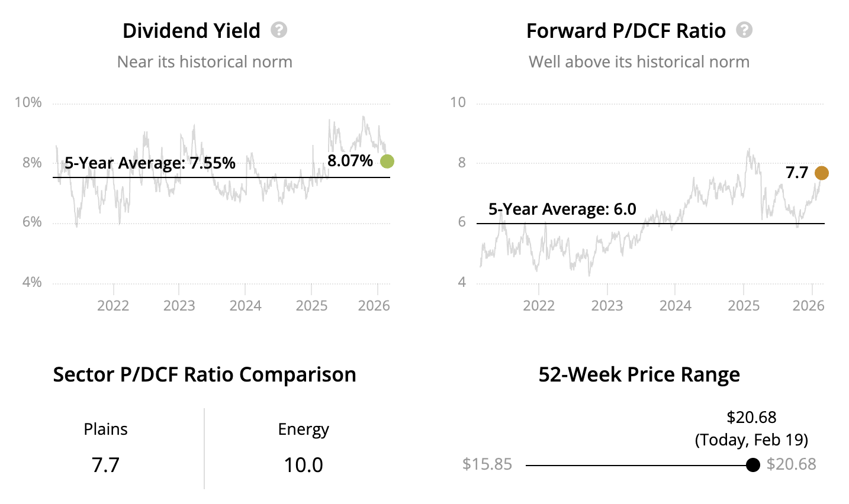Click the 52-Week Price Range heading
Screen dimensions: 849x504
(639, 375)
